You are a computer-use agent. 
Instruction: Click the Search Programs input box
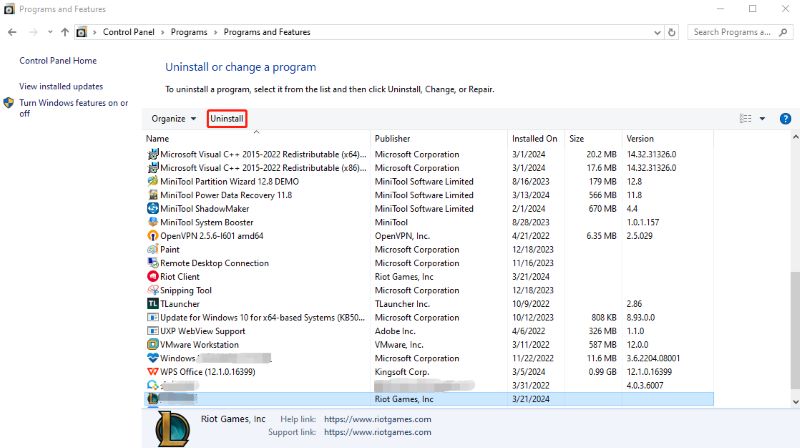[x=732, y=32]
